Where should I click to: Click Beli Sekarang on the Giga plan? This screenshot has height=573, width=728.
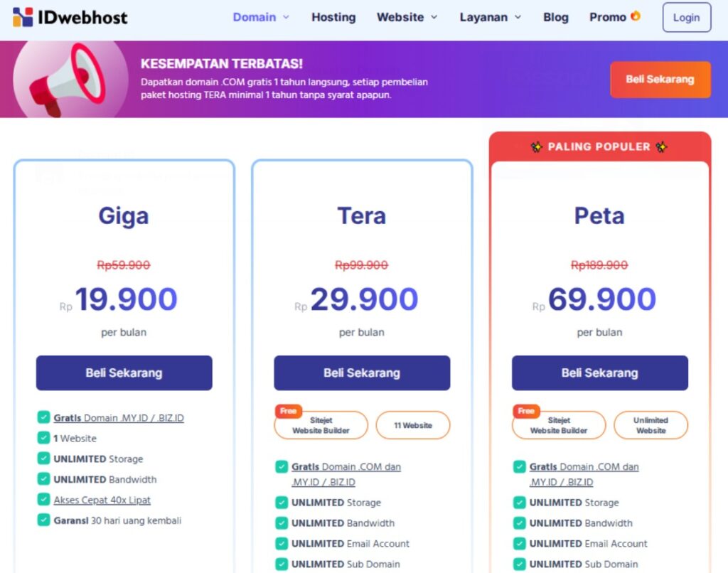[x=124, y=373]
